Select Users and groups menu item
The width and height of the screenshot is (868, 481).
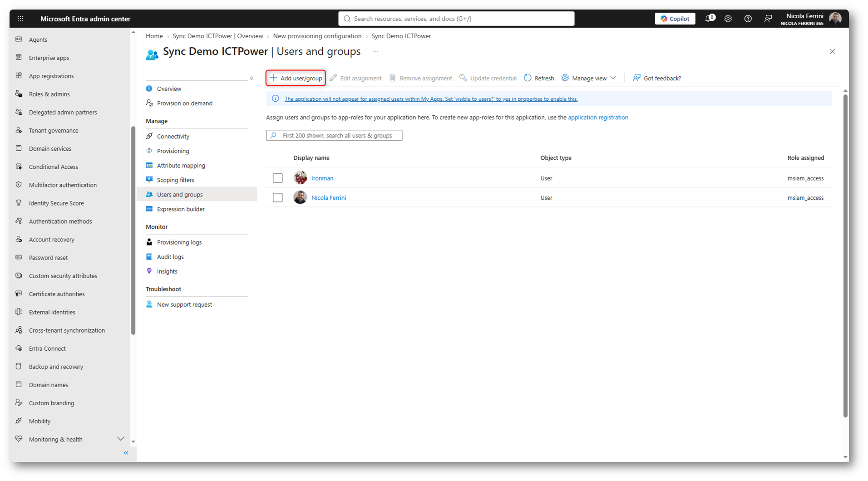click(197, 194)
